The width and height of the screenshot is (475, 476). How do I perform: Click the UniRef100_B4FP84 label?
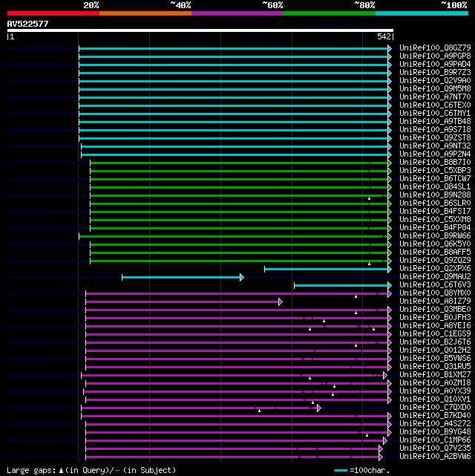click(435, 228)
